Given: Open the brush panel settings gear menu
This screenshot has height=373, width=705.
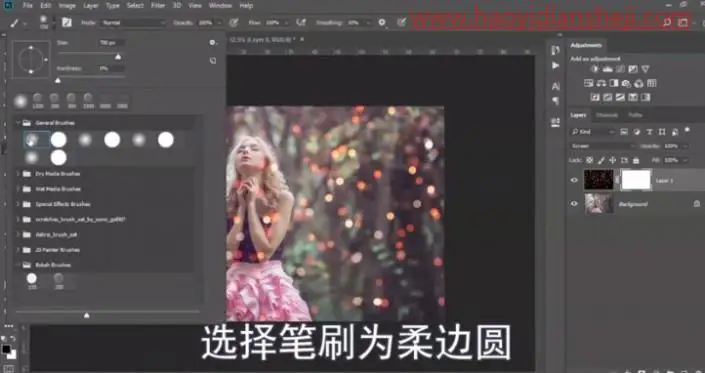Looking at the screenshot, I should (212, 43).
